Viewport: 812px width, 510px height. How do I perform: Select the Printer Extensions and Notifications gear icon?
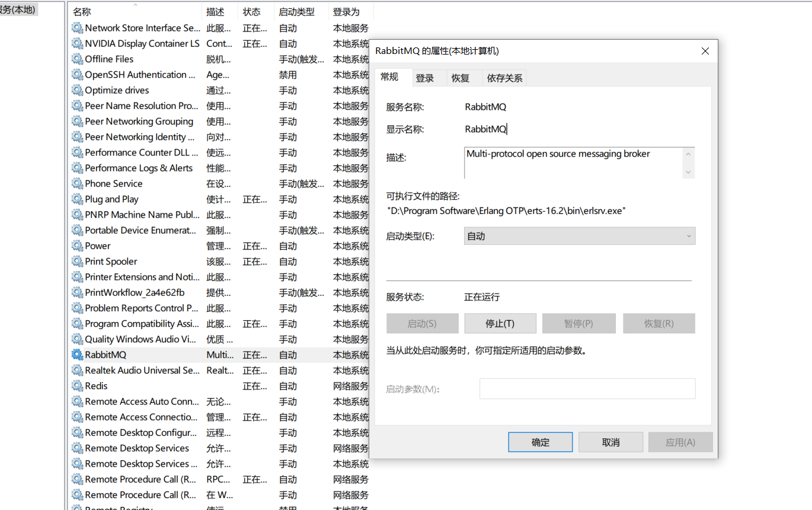(x=77, y=277)
